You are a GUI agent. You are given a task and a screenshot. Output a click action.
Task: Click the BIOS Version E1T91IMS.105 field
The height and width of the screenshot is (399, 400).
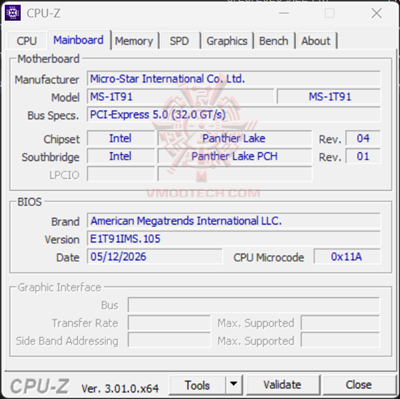[234, 239]
